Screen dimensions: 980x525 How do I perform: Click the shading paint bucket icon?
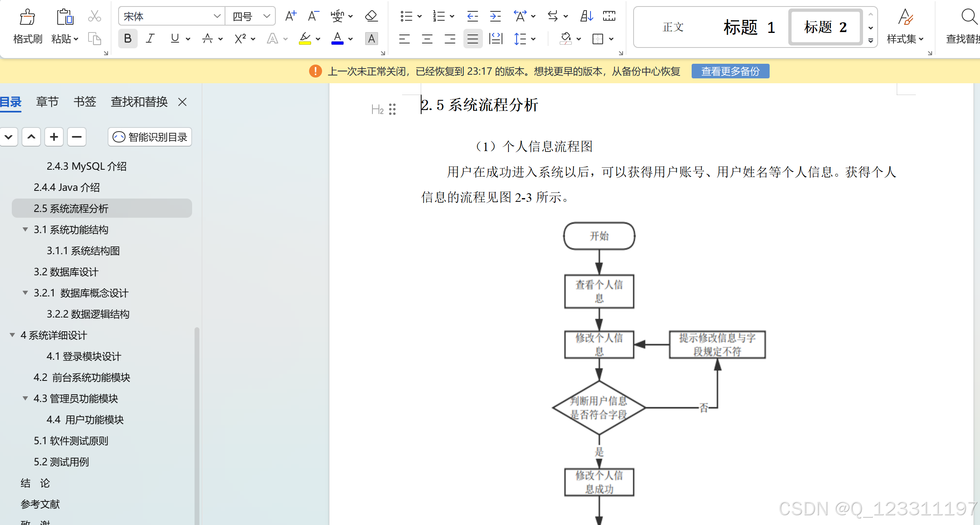tap(565, 39)
